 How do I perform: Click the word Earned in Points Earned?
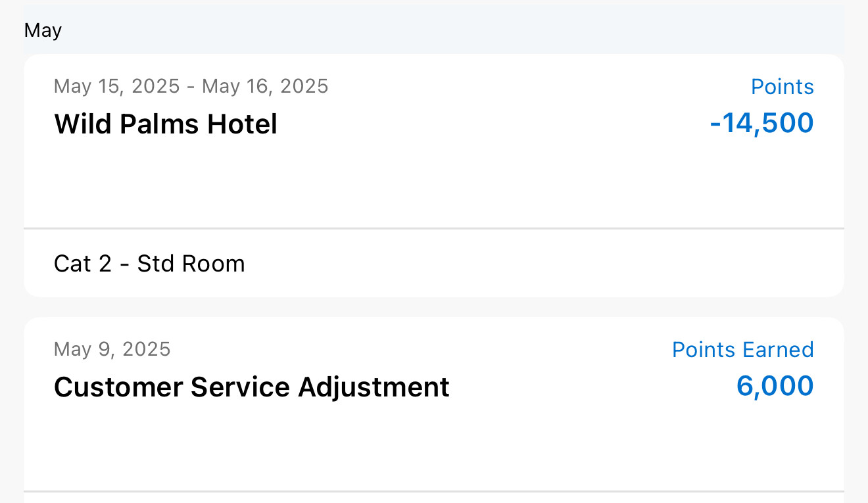pyautogui.click(x=779, y=349)
